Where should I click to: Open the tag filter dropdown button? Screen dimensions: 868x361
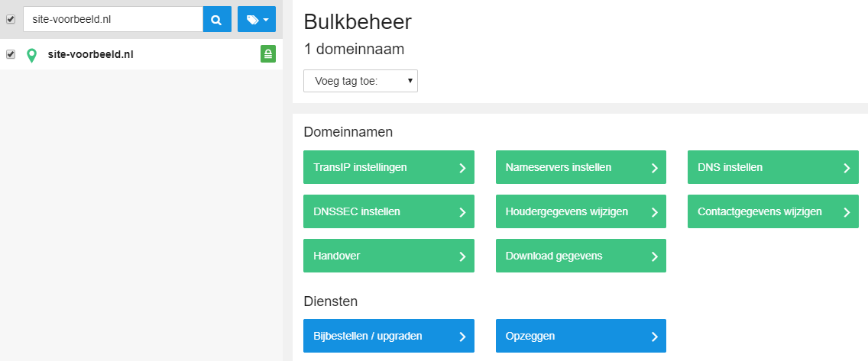[x=256, y=19]
